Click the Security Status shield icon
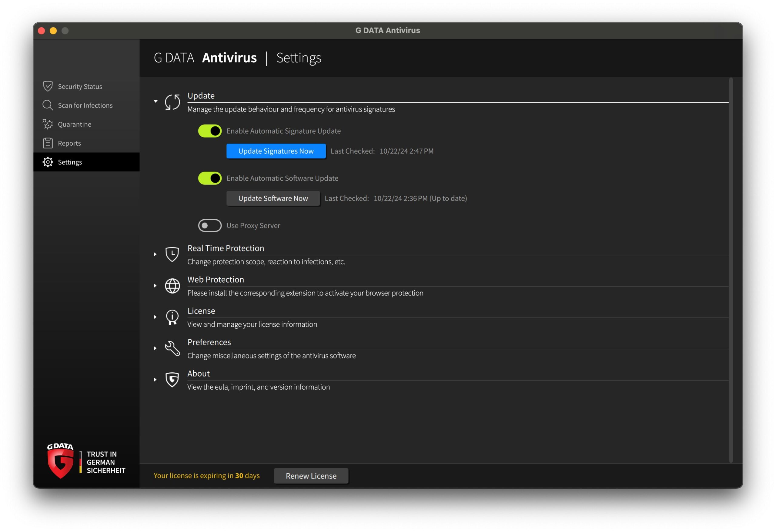Viewport: 776px width, 532px height. pyautogui.click(x=48, y=86)
